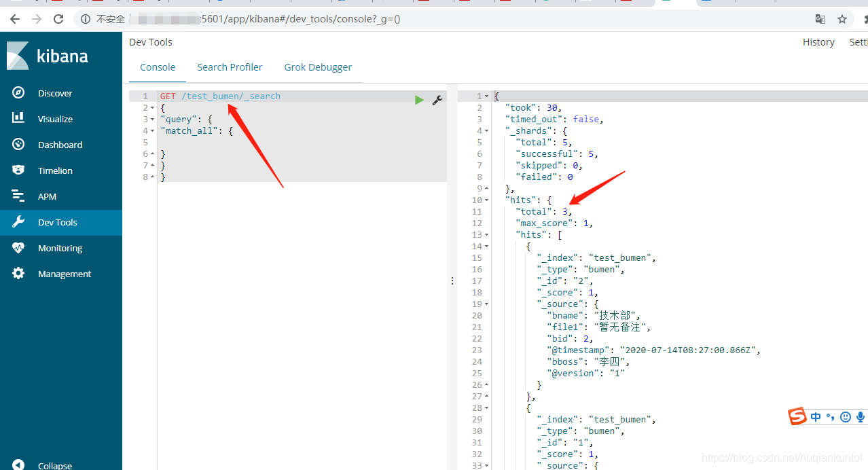Collapse hits object at response line 10
The height and width of the screenshot is (470, 868).
pyautogui.click(x=487, y=200)
